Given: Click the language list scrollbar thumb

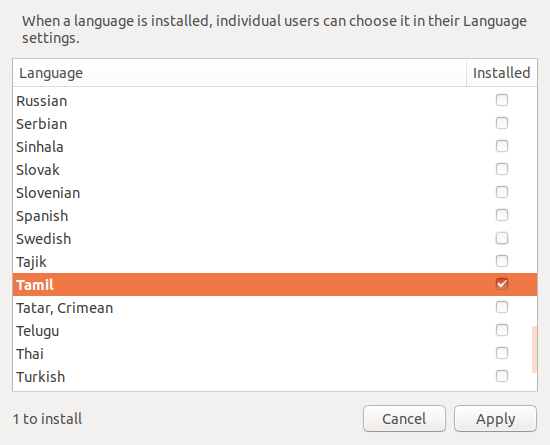Looking at the screenshot, I should pyautogui.click(x=534, y=349).
